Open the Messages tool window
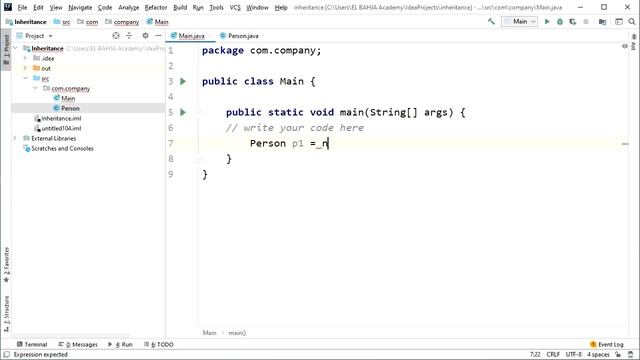The width and height of the screenshot is (640, 360). tap(78, 344)
